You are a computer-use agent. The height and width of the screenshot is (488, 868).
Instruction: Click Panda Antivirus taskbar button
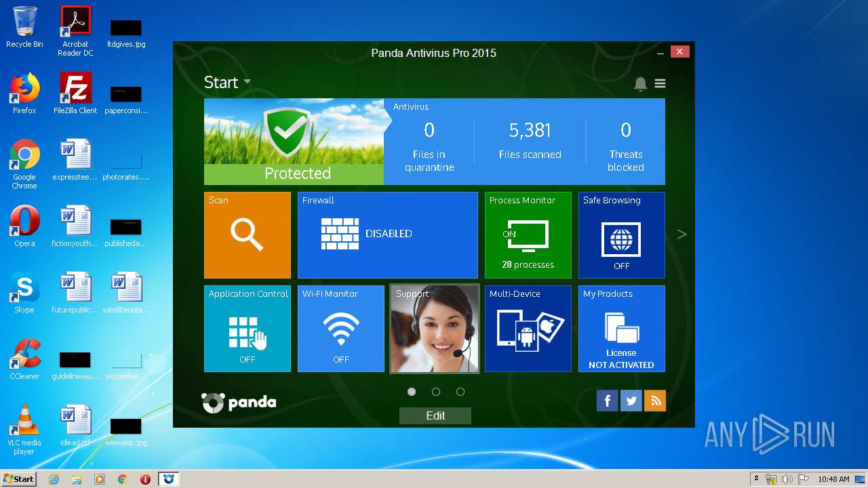(x=169, y=479)
